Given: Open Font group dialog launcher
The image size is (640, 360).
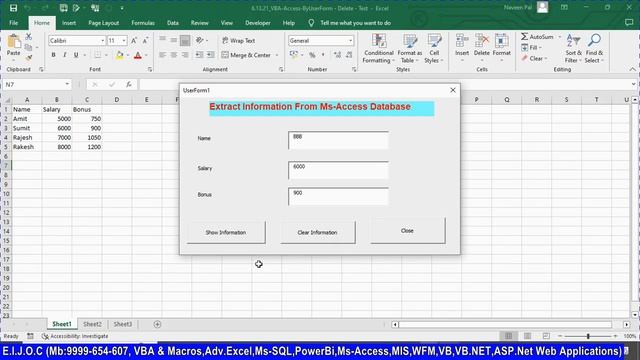Looking at the screenshot, I should pyautogui.click(x=150, y=69).
